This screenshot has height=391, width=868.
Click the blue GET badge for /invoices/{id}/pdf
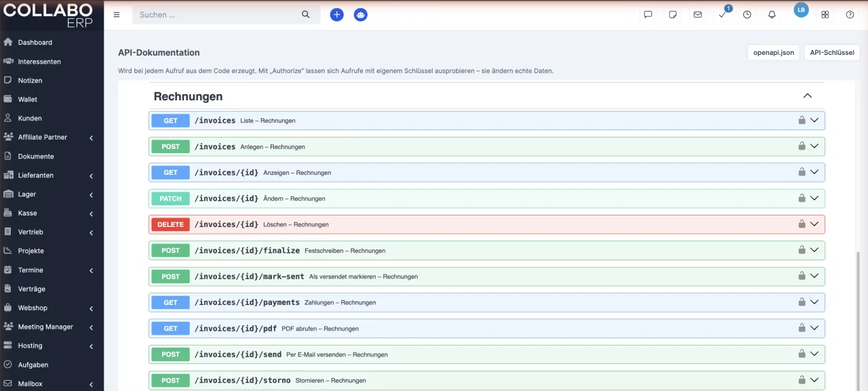(x=171, y=328)
